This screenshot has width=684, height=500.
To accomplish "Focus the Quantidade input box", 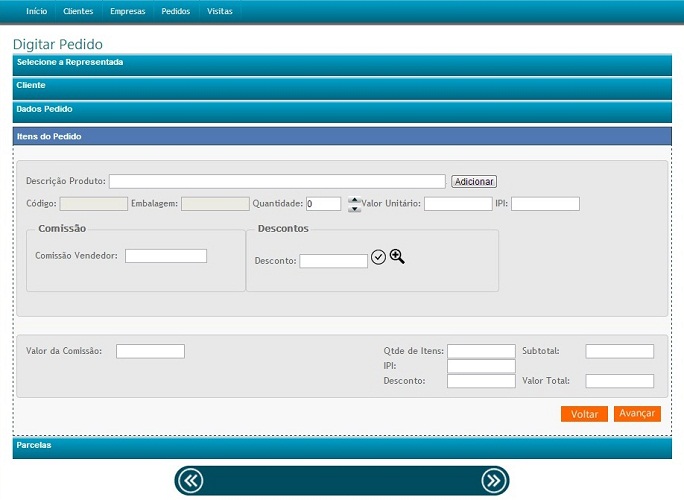I will 323,204.
